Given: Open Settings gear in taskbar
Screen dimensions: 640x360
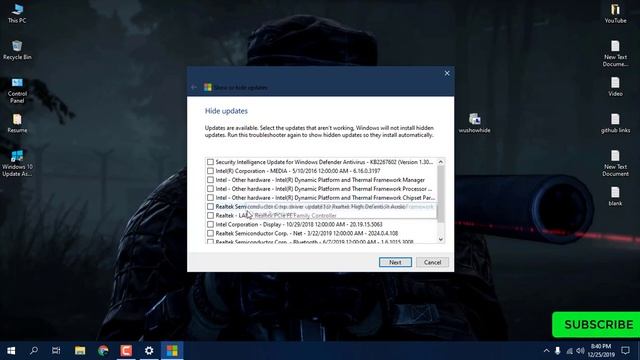Looking at the screenshot, I should pyautogui.click(x=149, y=351).
